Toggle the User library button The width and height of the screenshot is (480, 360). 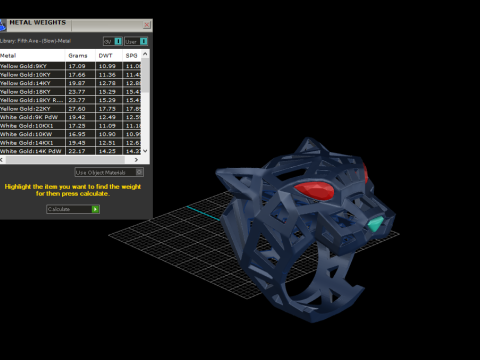click(136, 41)
